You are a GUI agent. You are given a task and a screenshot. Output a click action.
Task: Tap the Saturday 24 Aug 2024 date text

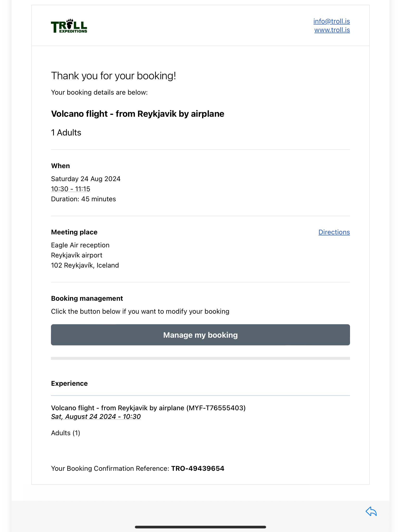coord(86,179)
